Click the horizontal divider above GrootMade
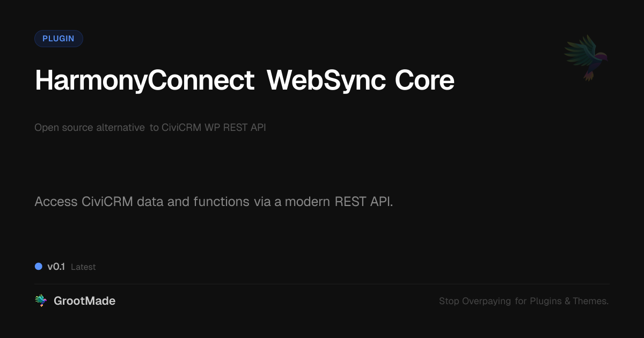Image resolution: width=644 pixels, height=338 pixels. pyautogui.click(x=322, y=284)
